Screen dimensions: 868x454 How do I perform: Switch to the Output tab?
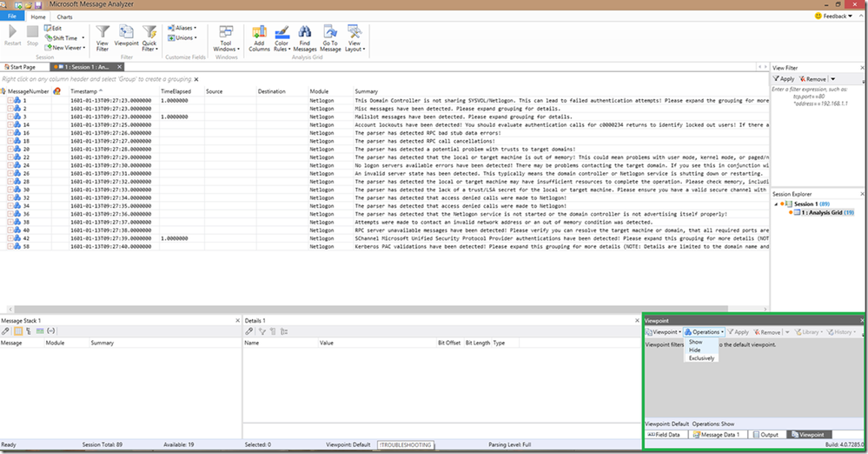[765, 435]
